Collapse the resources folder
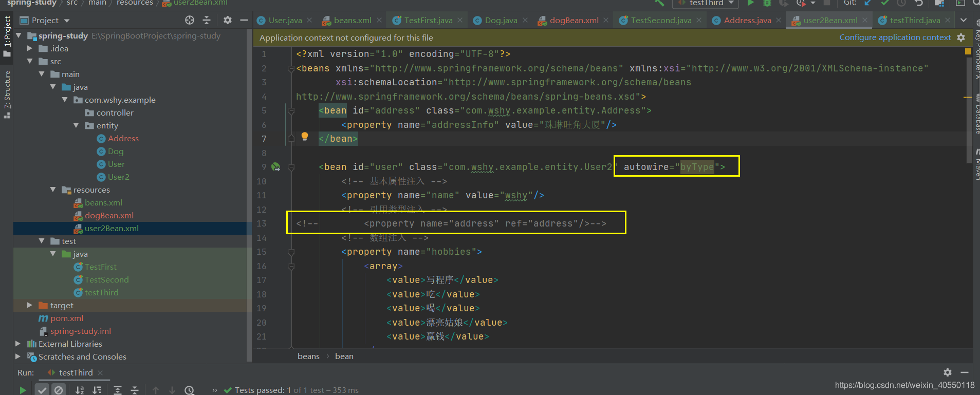This screenshot has height=395, width=980. pos(53,190)
